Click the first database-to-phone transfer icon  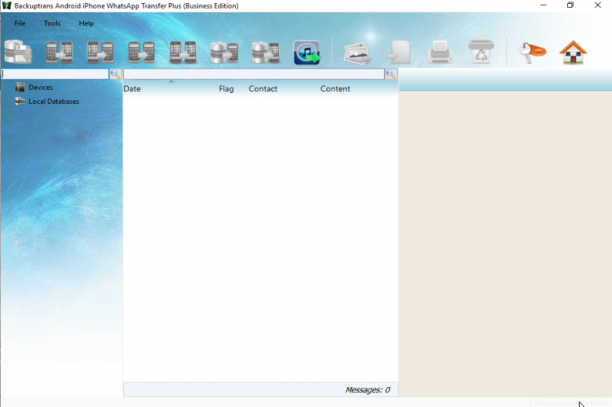point(224,52)
